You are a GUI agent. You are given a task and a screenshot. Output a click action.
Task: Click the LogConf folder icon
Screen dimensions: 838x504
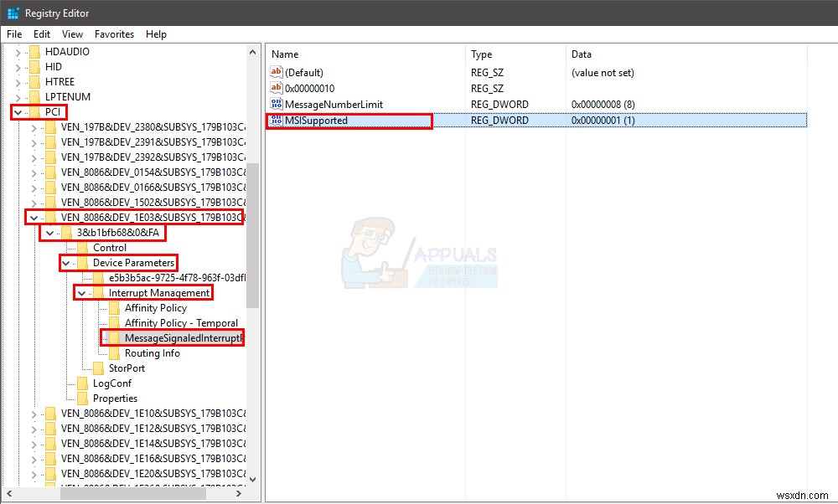[x=83, y=383]
